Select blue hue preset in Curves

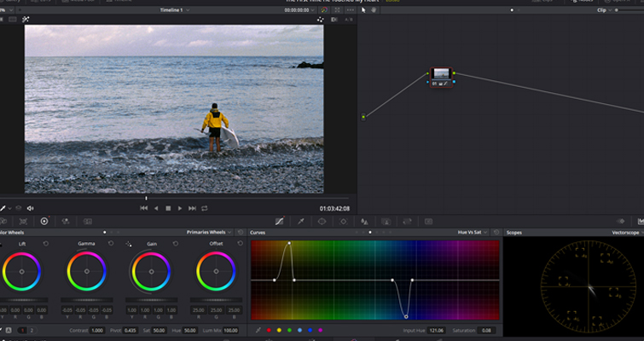310,330
